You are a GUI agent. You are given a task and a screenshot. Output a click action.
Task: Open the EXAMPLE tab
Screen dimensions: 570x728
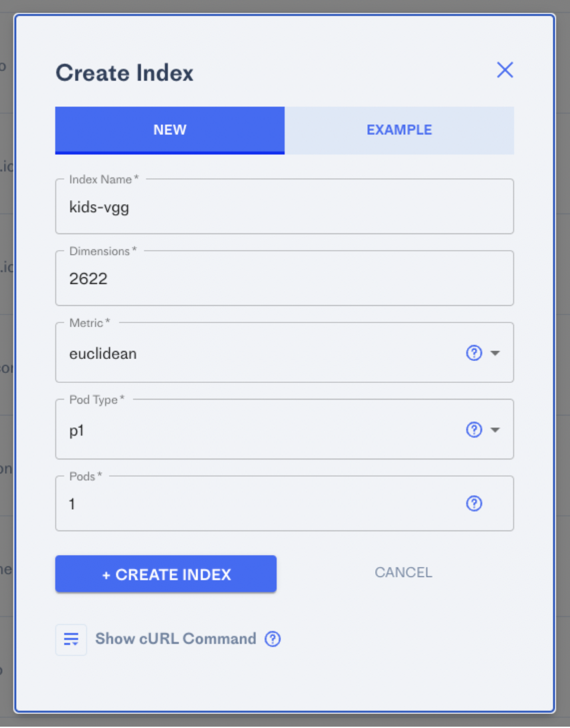(x=399, y=130)
